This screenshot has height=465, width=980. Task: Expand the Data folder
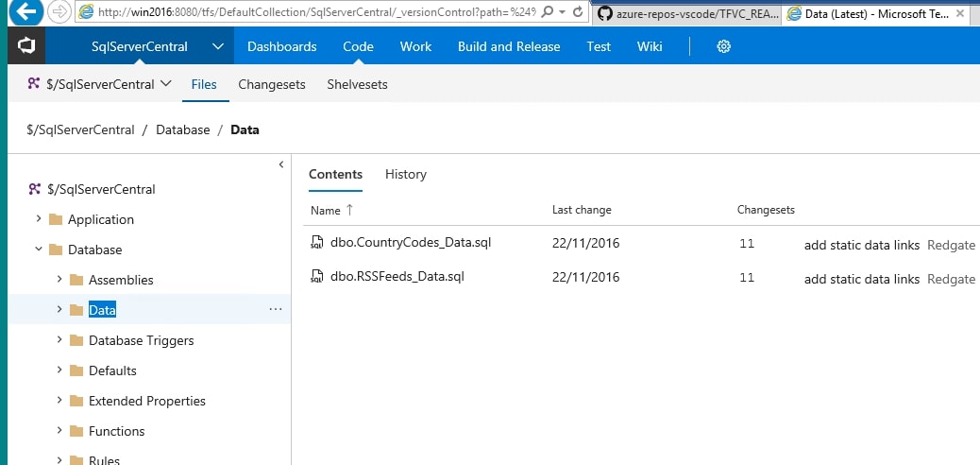click(59, 309)
